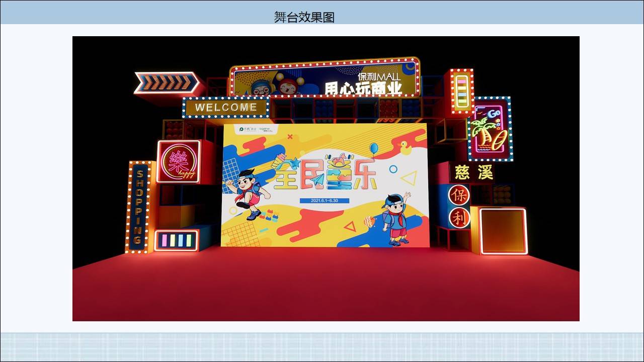Click the slide title 舞台效果图
The height and width of the screenshot is (362, 644).
coord(304,17)
